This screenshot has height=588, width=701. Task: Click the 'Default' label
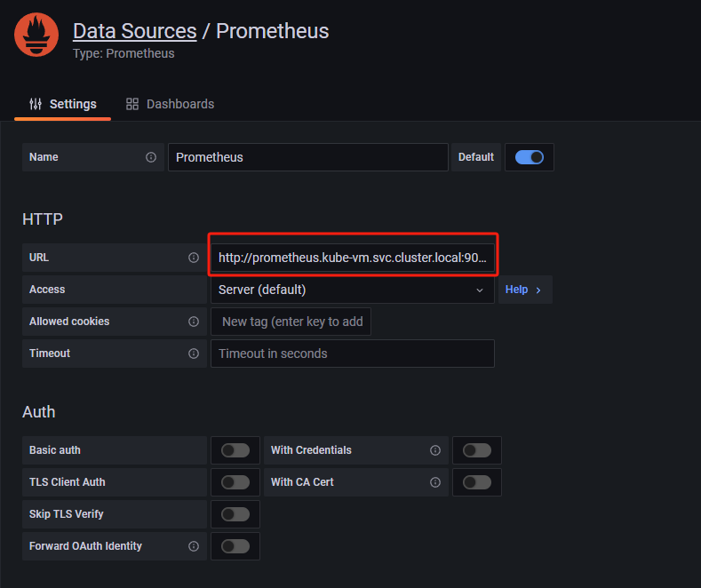point(475,157)
